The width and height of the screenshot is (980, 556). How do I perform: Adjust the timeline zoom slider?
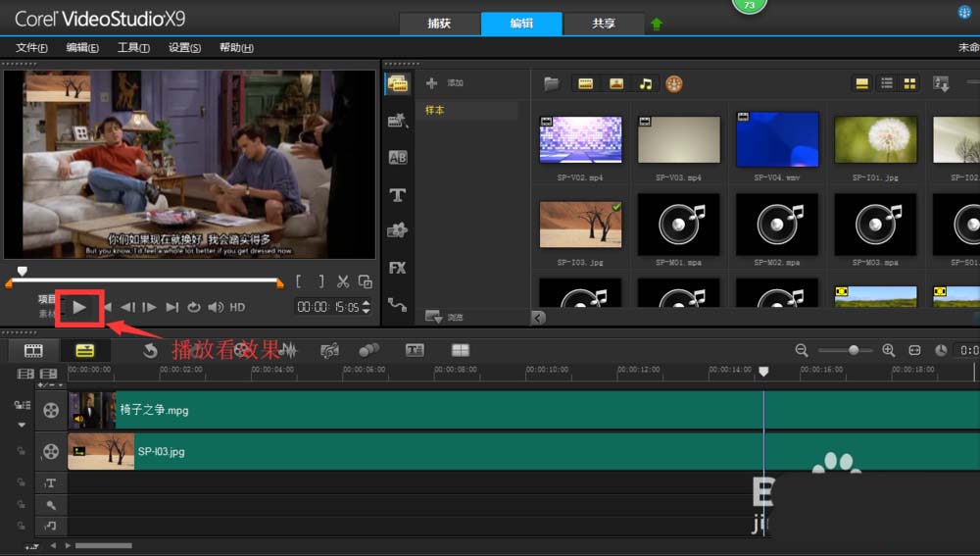click(x=854, y=350)
